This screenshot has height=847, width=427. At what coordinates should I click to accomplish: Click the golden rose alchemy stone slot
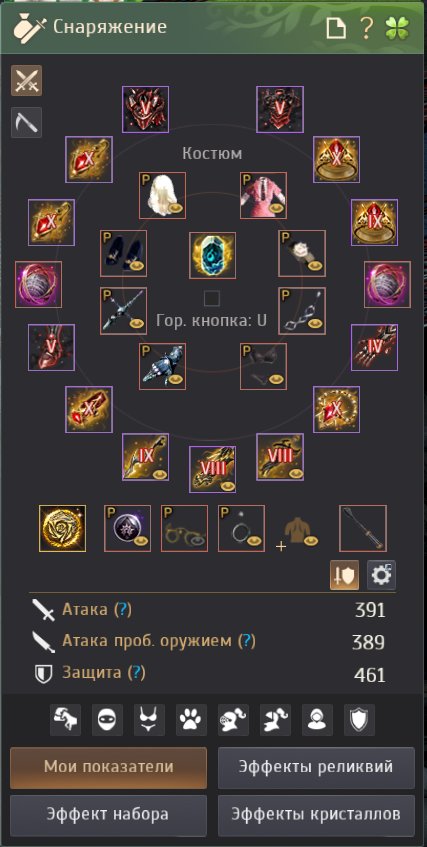(62, 528)
